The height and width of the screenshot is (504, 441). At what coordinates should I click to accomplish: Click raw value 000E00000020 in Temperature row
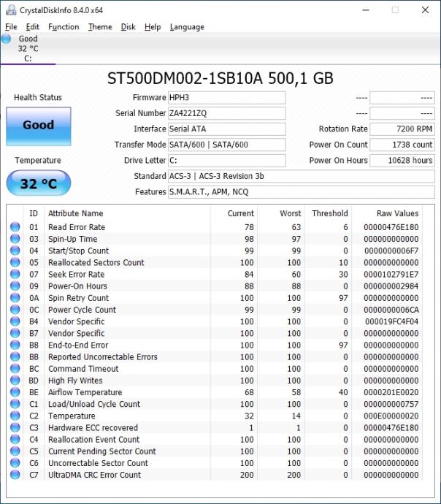(391, 416)
